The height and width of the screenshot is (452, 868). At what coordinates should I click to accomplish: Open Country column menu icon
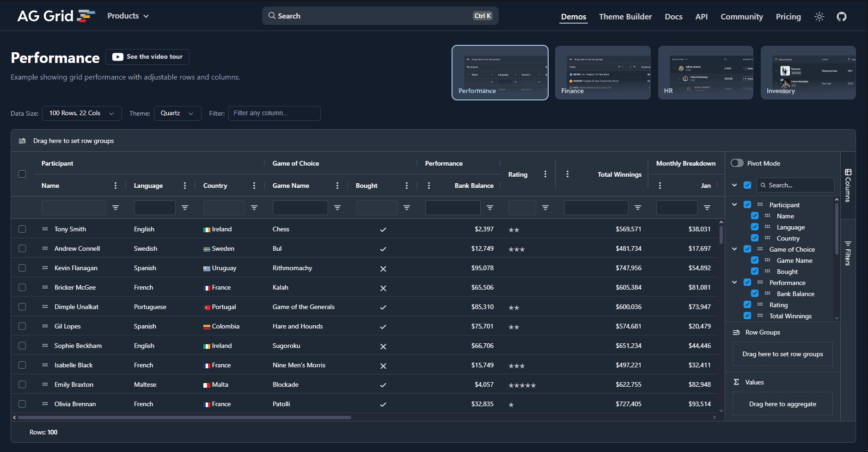click(254, 186)
